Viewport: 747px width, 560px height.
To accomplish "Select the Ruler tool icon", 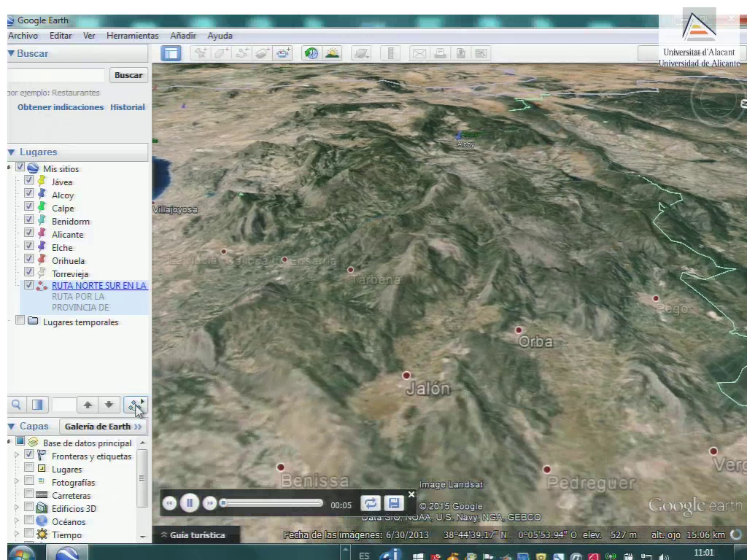I will pyautogui.click(x=391, y=52).
